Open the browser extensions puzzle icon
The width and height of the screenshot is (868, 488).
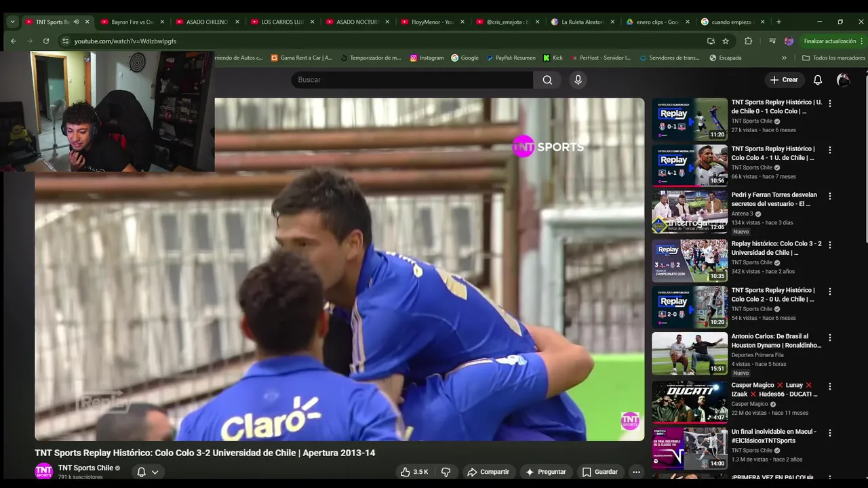(749, 41)
